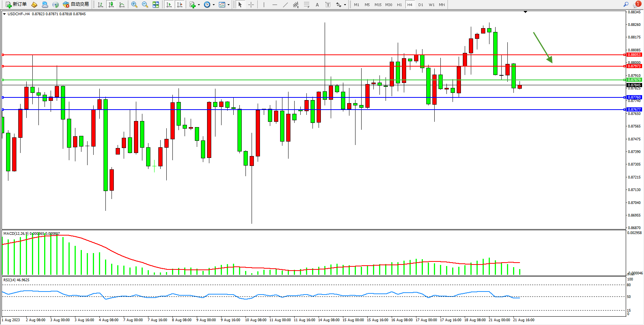The height and width of the screenshot is (325, 644).
Task: Toggle chart auto scroll
Action: (x=169, y=5)
